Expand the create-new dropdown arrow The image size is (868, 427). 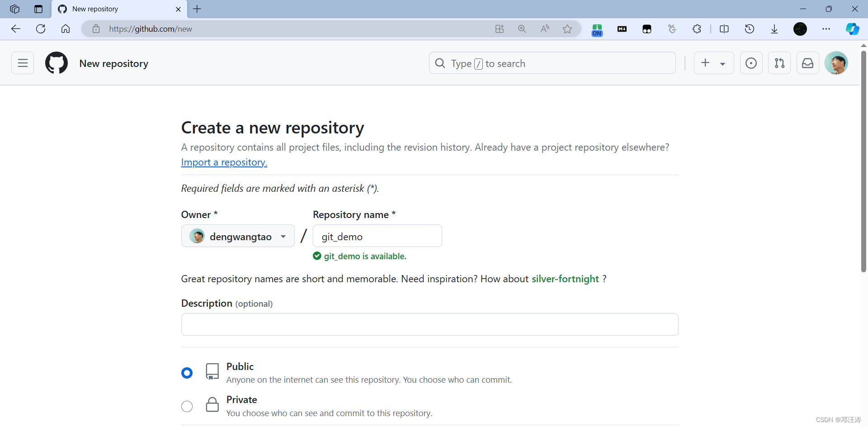[x=723, y=64]
